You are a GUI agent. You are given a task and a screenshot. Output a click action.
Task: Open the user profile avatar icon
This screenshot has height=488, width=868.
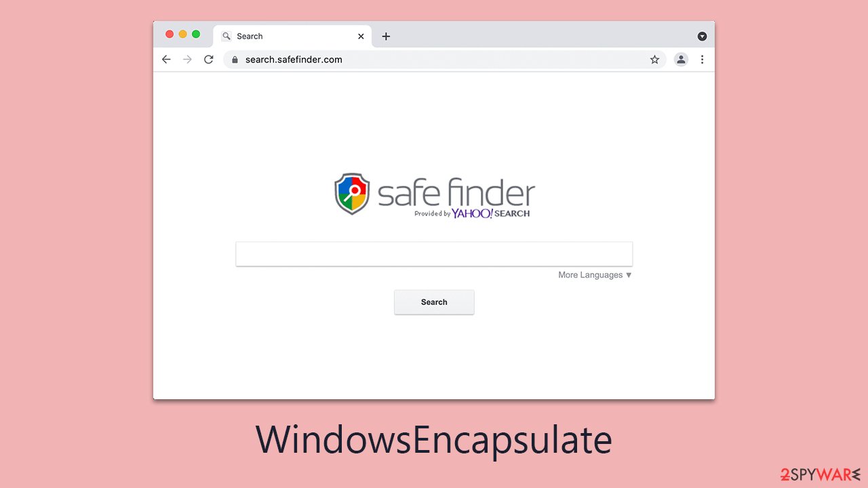(681, 60)
